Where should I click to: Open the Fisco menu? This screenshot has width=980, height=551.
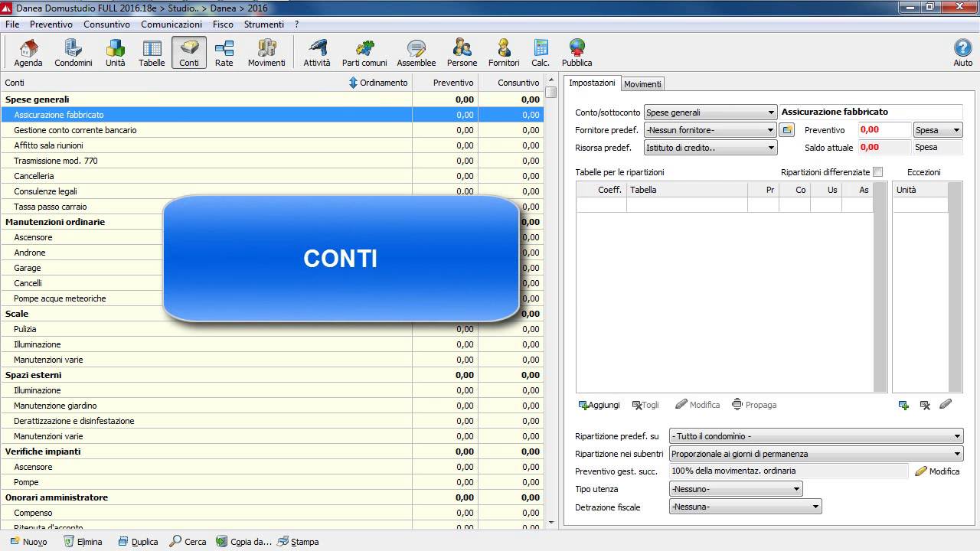223,24
